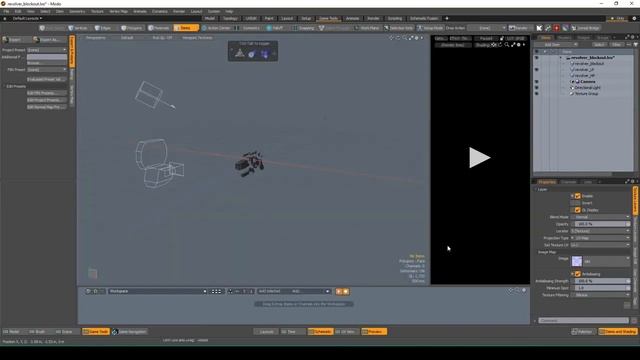Switch to the Scripting layout tab

pyautogui.click(x=394, y=18)
